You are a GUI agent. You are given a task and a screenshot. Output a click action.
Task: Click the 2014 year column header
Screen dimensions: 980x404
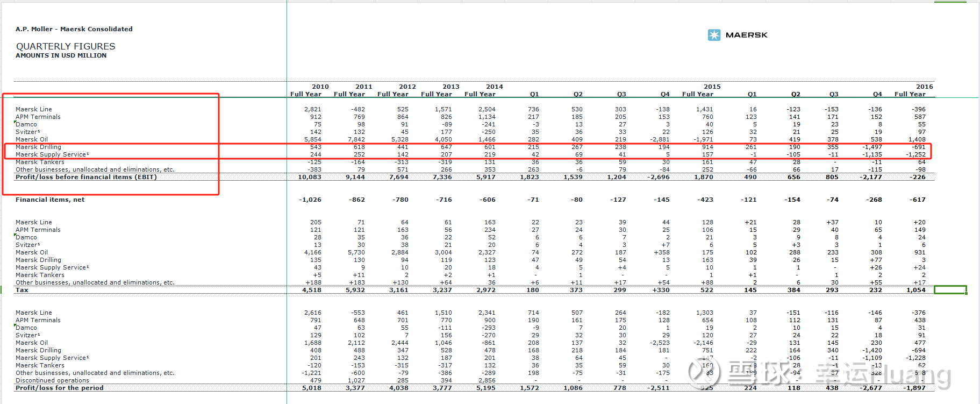(x=494, y=87)
